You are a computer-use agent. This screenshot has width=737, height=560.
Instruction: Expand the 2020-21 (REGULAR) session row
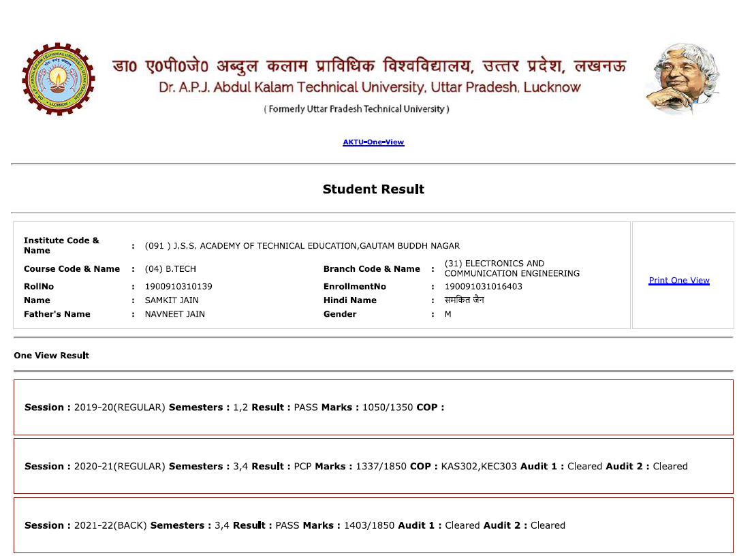point(373,467)
